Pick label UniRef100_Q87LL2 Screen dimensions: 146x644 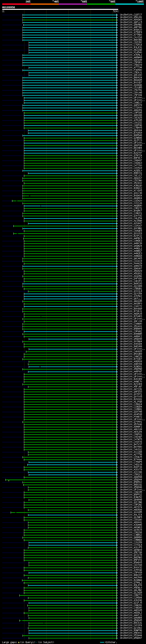point(131,299)
